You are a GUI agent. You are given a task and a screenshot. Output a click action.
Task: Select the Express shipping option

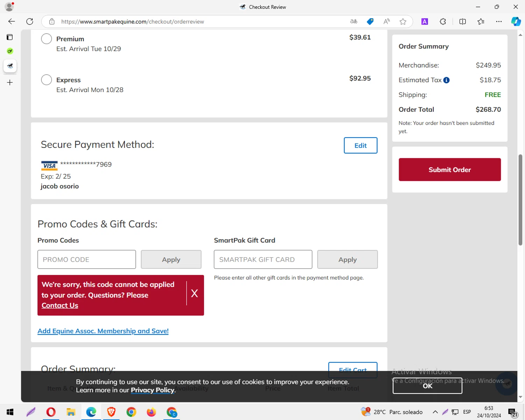(47, 79)
